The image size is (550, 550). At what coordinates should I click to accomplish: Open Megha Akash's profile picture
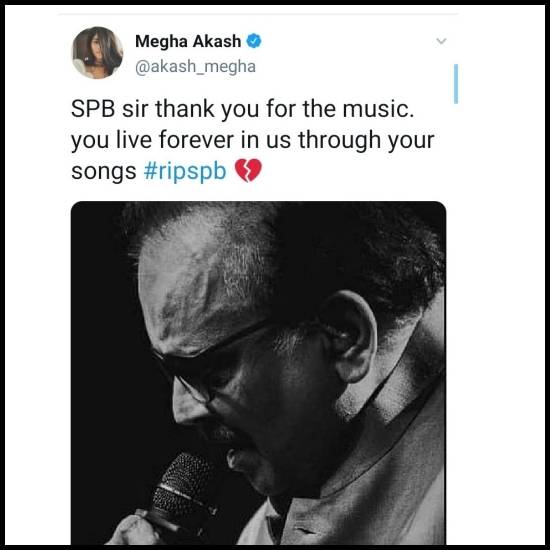pos(98,53)
